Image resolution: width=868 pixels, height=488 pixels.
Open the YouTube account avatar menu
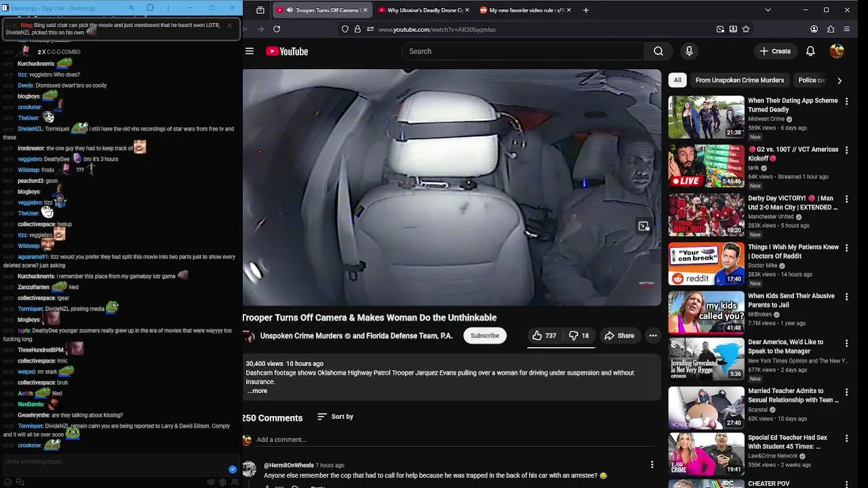(837, 52)
